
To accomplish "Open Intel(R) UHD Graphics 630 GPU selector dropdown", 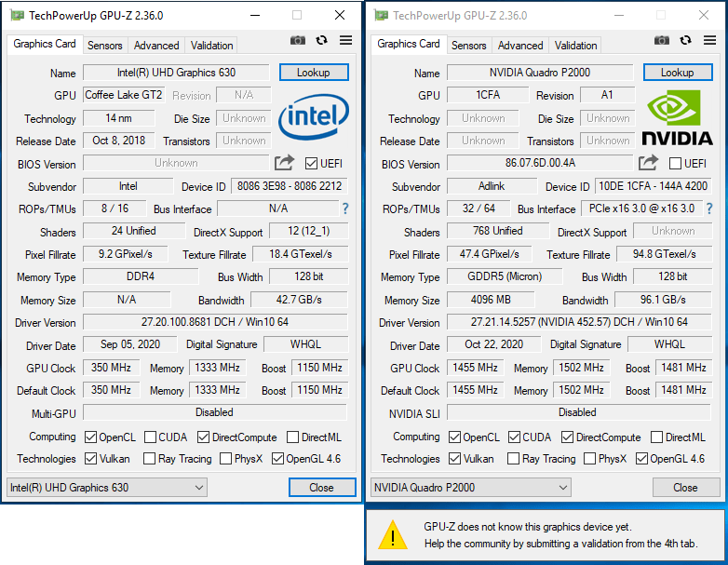I will click(107, 488).
